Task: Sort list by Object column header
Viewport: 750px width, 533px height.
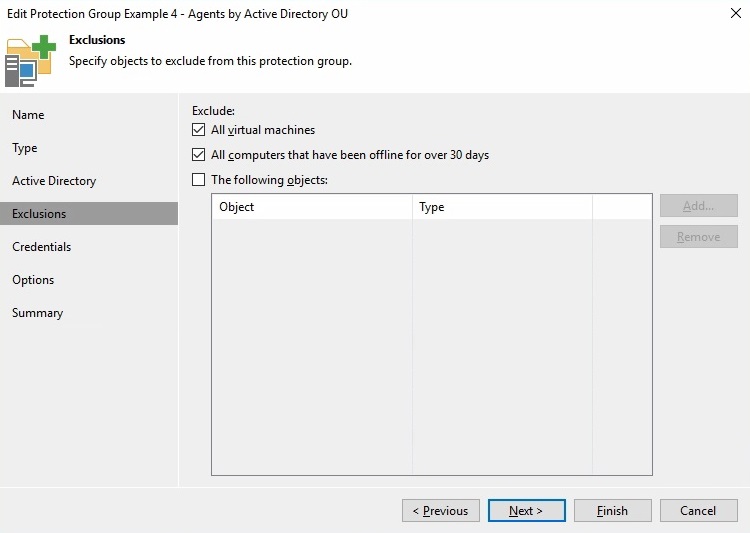Action: click(x=311, y=207)
